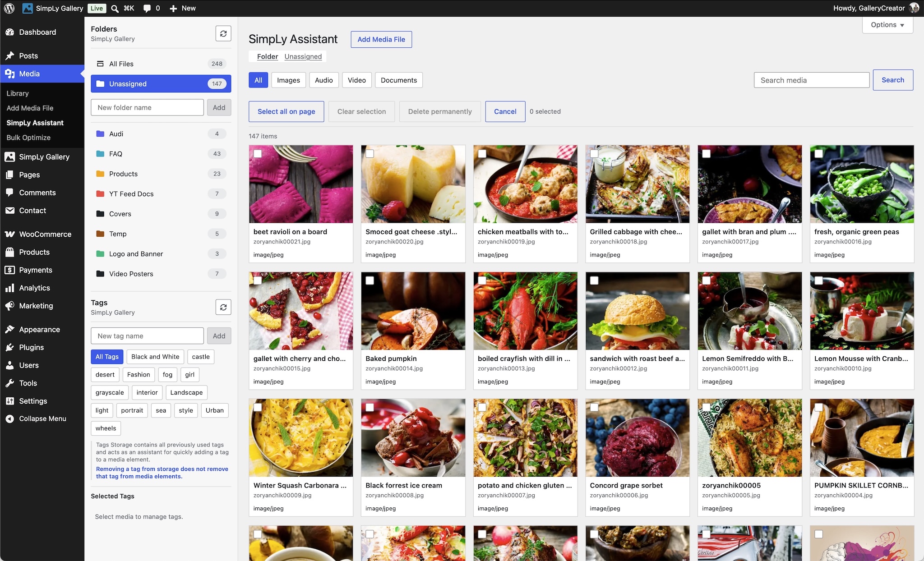The height and width of the screenshot is (561, 924).
Task: Select the beet ravioli on a board checkbox
Action: tap(258, 154)
